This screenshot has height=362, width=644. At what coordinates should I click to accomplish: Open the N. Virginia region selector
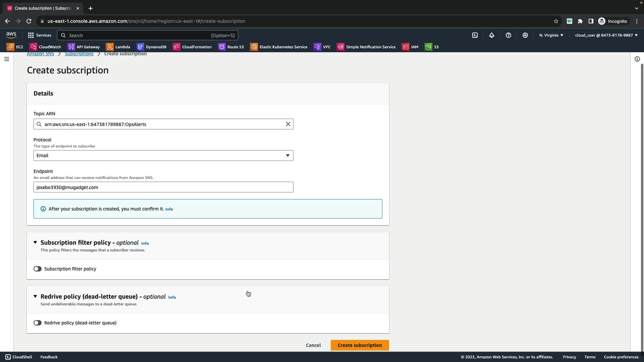pos(551,35)
